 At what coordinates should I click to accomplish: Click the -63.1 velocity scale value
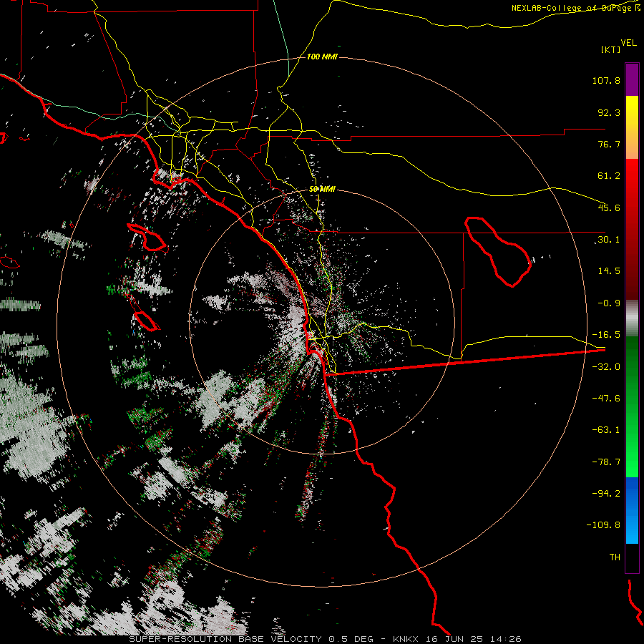tap(606, 430)
